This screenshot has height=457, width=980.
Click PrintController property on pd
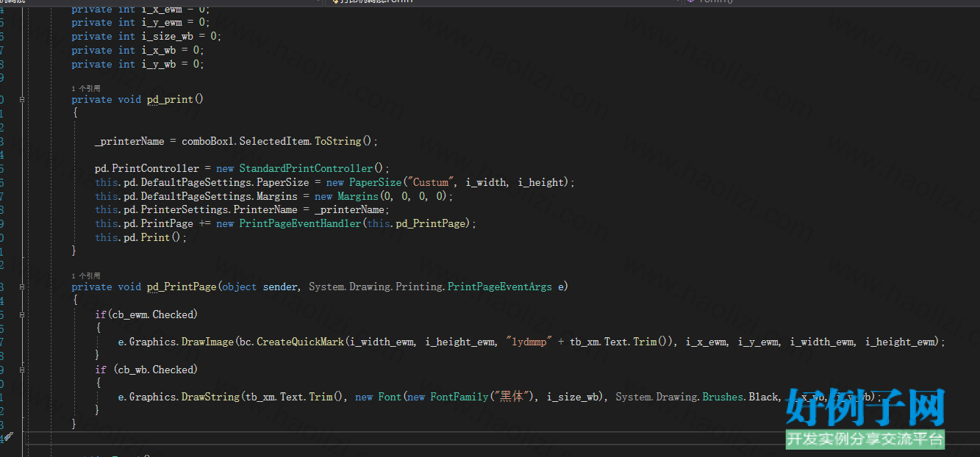(x=155, y=168)
